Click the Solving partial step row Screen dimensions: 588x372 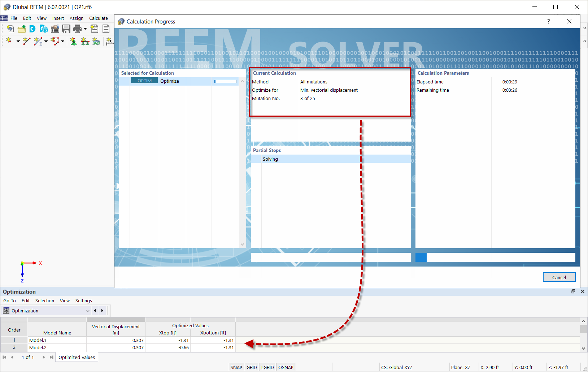pyautogui.click(x=331, y=159)
